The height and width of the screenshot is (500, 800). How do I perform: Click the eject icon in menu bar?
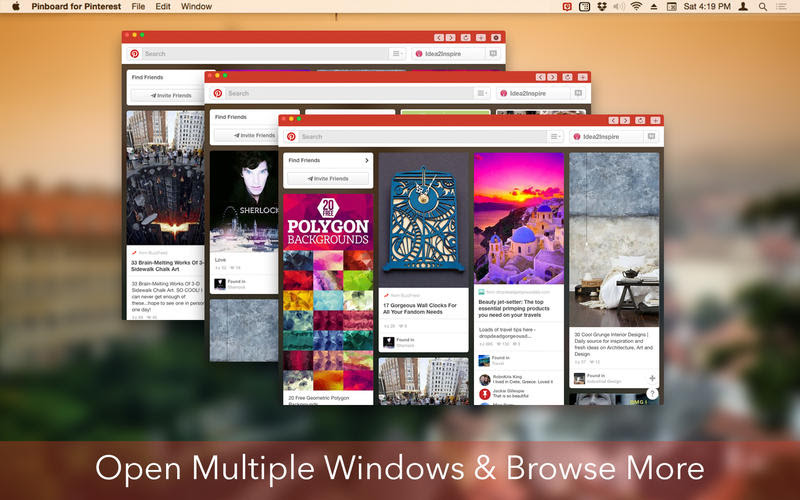654,7
